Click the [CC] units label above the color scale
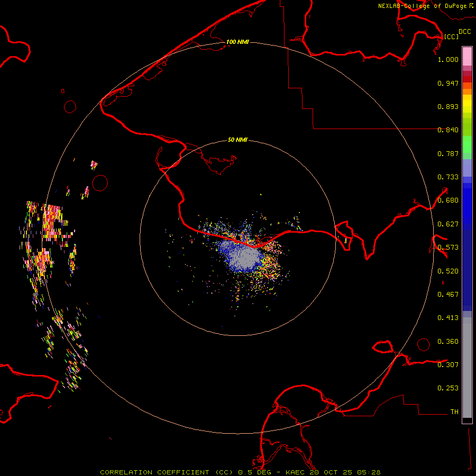The height and width of the screenshot is (476, 476). [x=451, y=36]
